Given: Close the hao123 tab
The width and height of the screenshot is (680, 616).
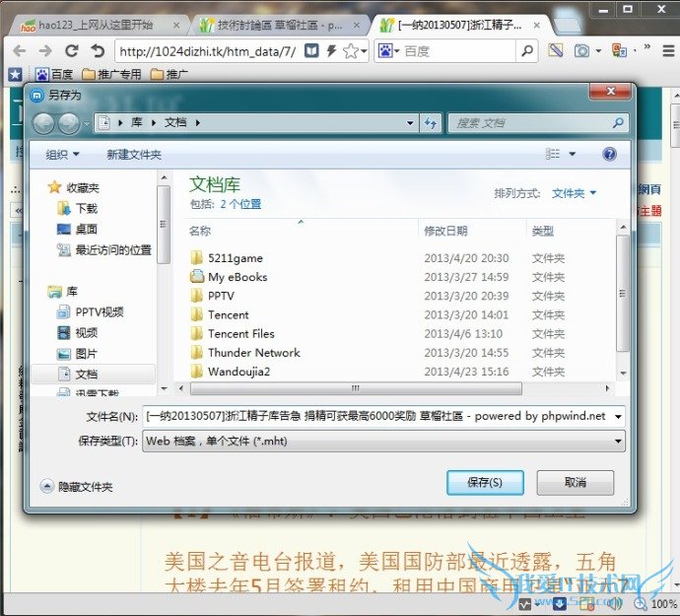Looking at the screenshot, I should click(176, 26).
